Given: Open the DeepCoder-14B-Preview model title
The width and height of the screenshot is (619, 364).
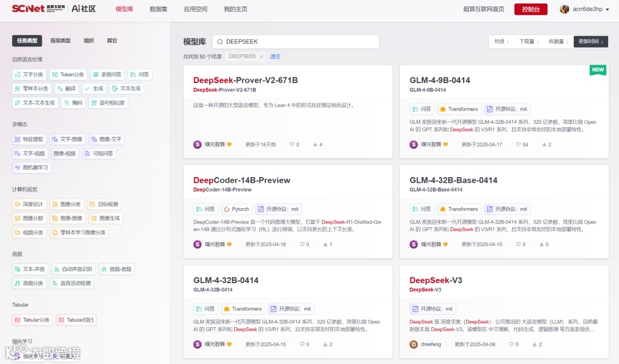Looking at the screenshot, I should click(242, 181).
